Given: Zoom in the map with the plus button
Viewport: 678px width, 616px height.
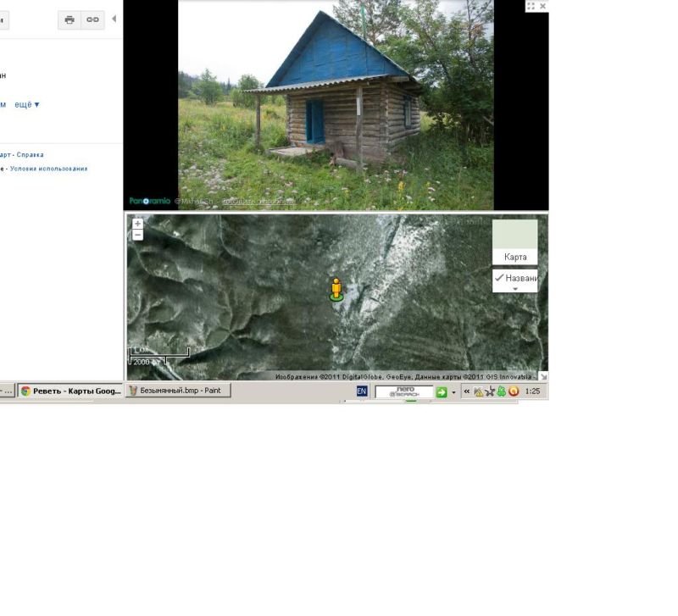Looking at the screenshot, I should coord(137,224).
